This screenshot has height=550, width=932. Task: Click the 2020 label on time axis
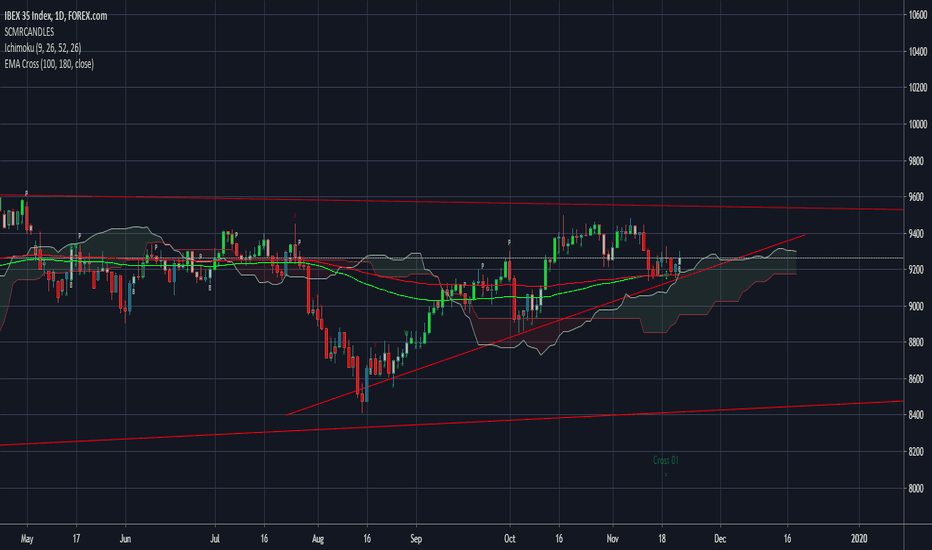pyautogui.click(x=859, y=539)
